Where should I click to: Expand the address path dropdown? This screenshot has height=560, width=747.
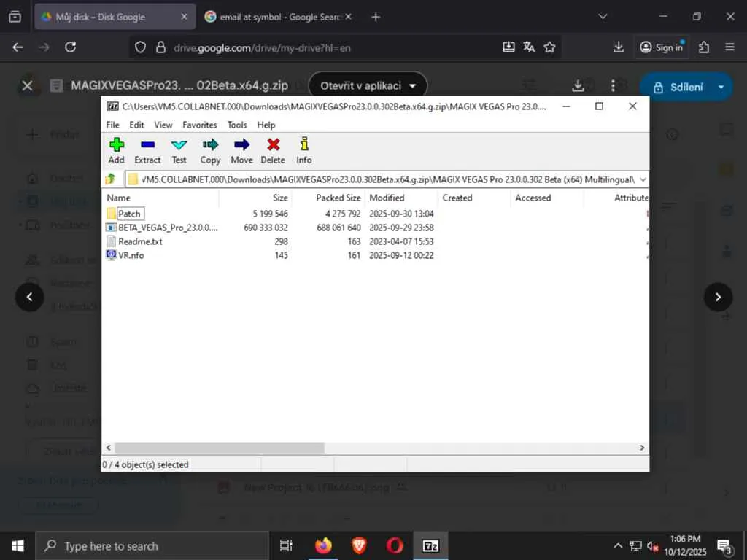(x=643, y=179)
